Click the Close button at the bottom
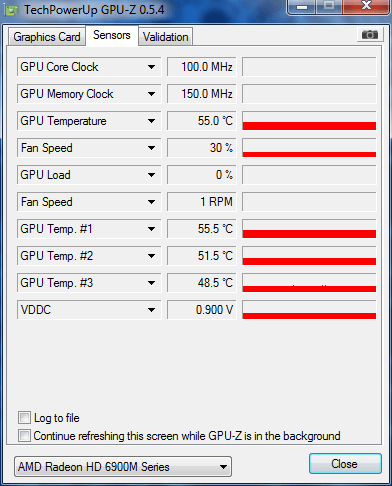 click(x=345, y=464)
